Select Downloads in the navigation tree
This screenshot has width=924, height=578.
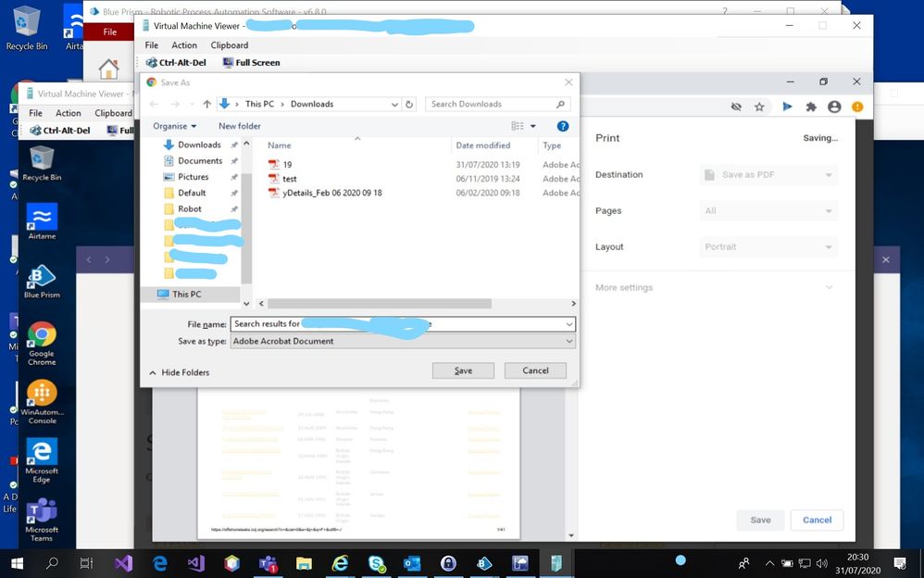pyautogui.click(x=199, y=144)
